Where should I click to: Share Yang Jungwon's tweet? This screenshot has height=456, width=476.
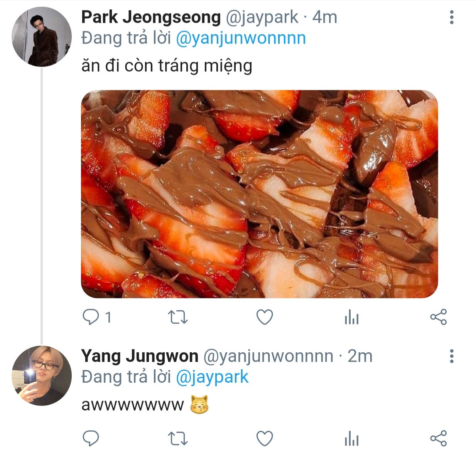[x=438, y=439]
